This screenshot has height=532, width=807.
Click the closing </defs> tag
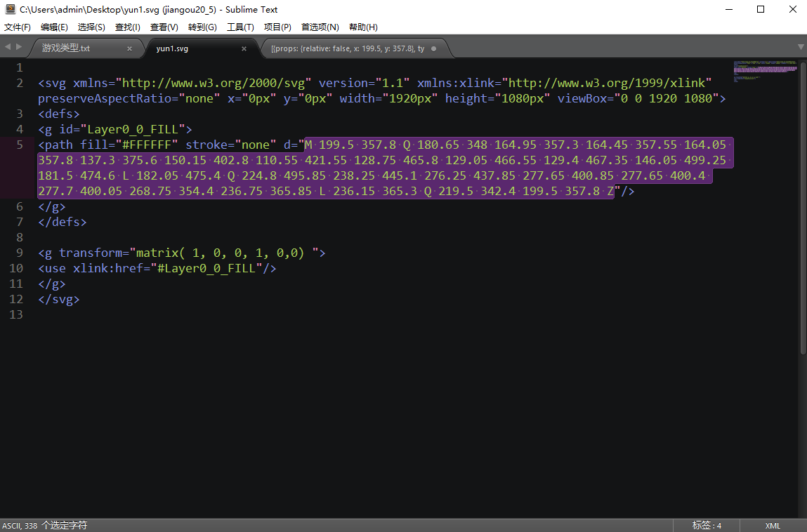(63, 222)
